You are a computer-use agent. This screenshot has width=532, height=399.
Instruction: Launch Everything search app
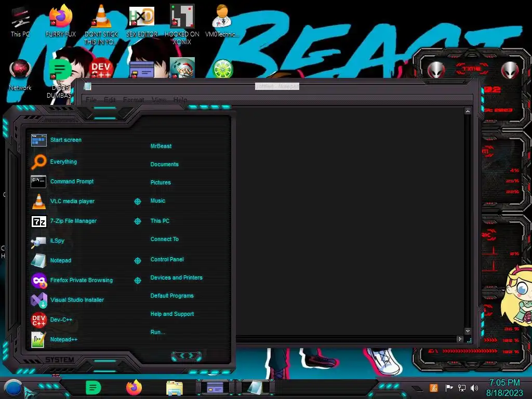click(54, 162)
